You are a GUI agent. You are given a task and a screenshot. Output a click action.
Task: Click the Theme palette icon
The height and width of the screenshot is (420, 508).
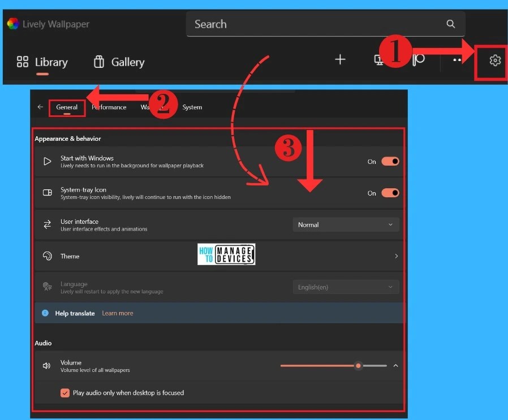click(48, 256)
